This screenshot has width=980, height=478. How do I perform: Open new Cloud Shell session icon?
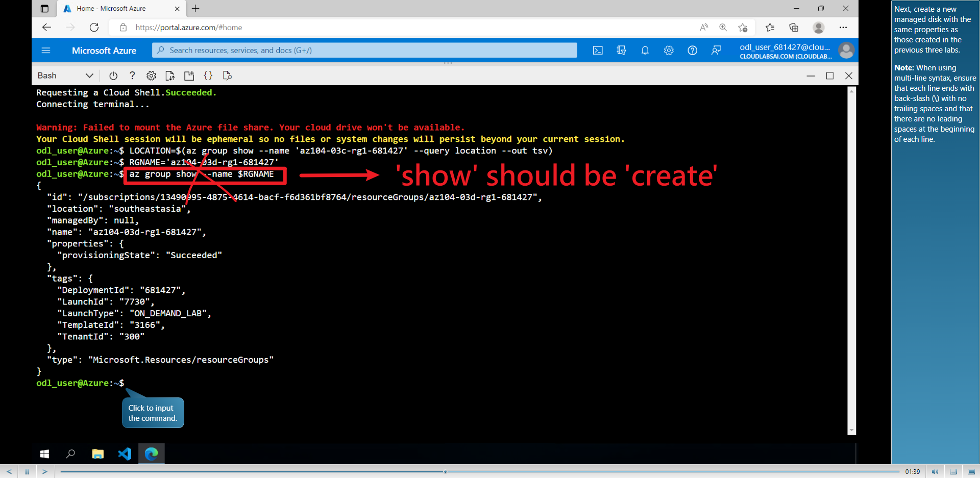point(189,76)
